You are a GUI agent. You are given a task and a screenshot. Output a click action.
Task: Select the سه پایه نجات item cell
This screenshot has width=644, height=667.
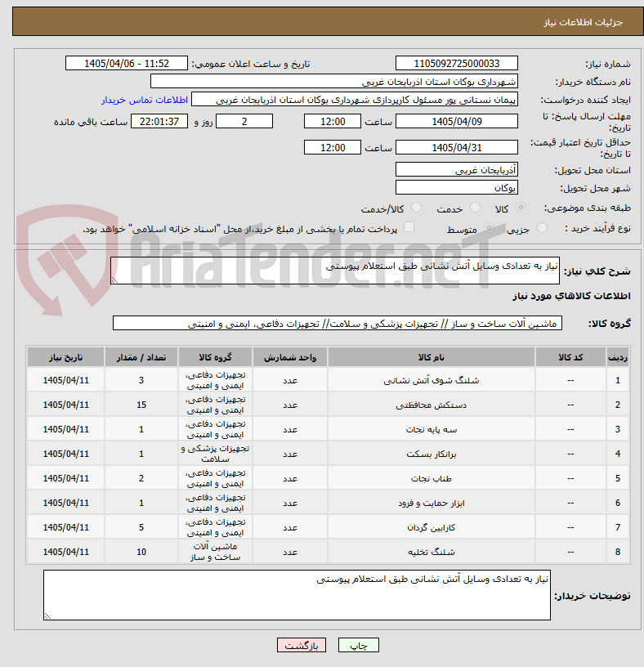(x=432, y=429)
